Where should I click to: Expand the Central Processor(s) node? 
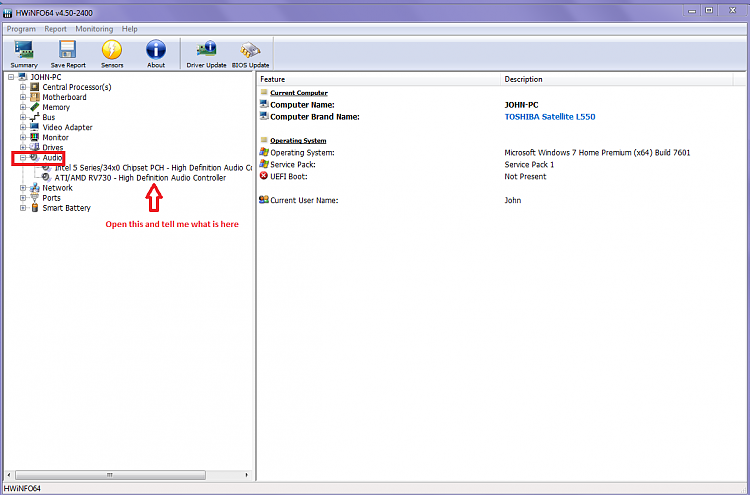(23, 87)
